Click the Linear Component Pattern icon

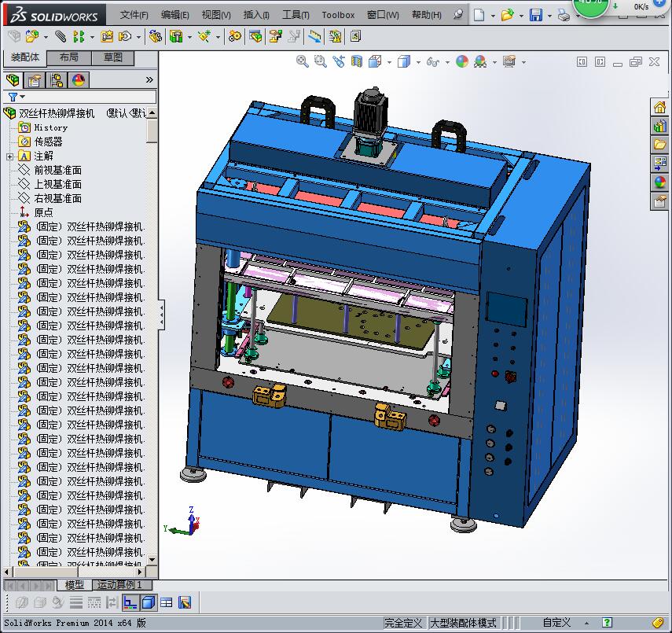pos(79,36)
